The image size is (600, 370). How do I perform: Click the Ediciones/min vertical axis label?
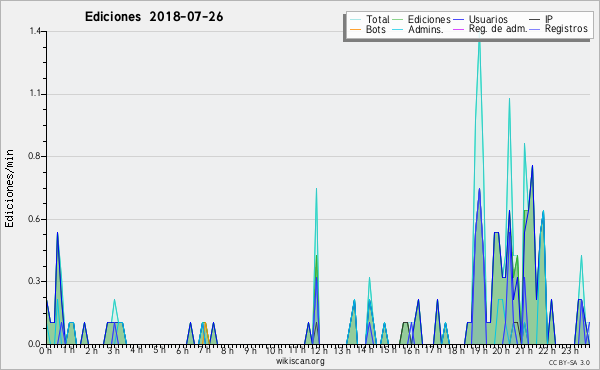click(9, 189)
